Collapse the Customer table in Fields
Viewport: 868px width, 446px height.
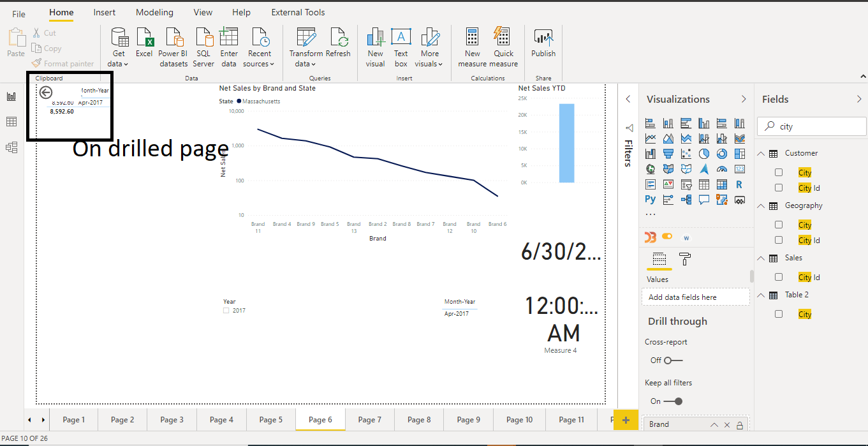coord(760,153)
